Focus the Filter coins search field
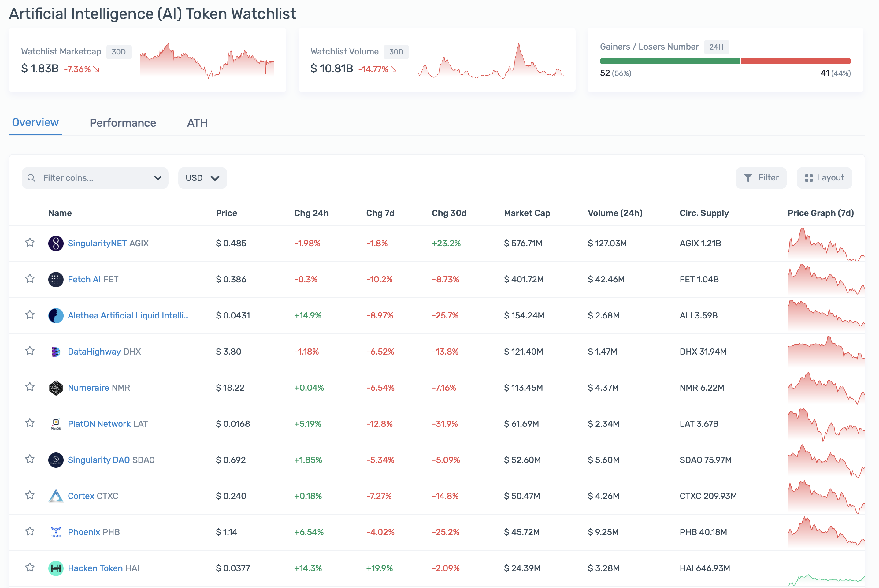 pyautogui.click(x=95, y=178)
